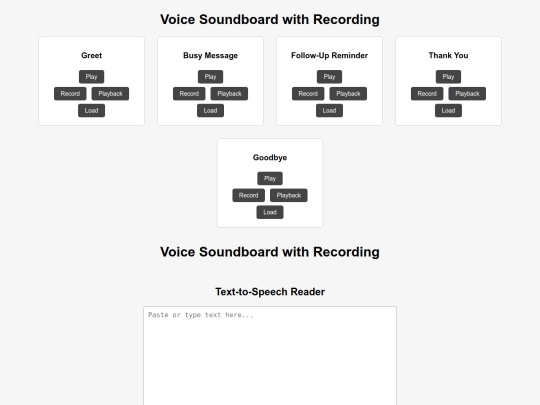Play the Goodbye sound
The width and height of the screenshot is (540, 405).
point(270,178)
